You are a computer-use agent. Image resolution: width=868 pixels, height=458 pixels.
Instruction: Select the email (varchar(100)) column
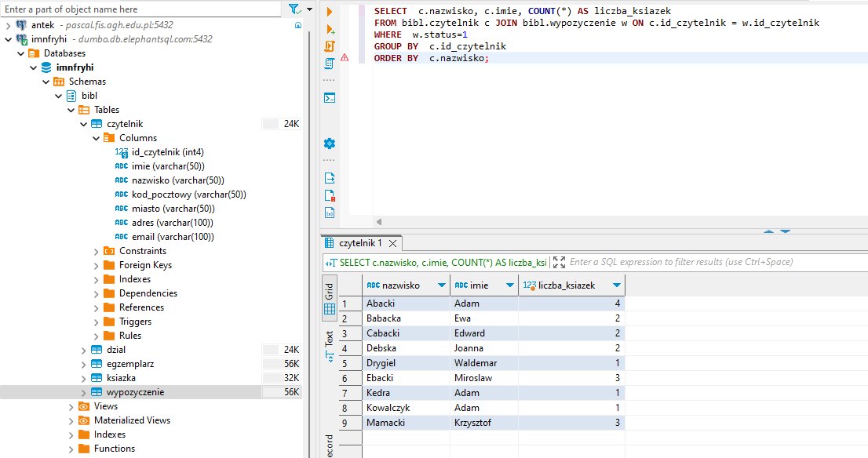click(x=173, y=237)
